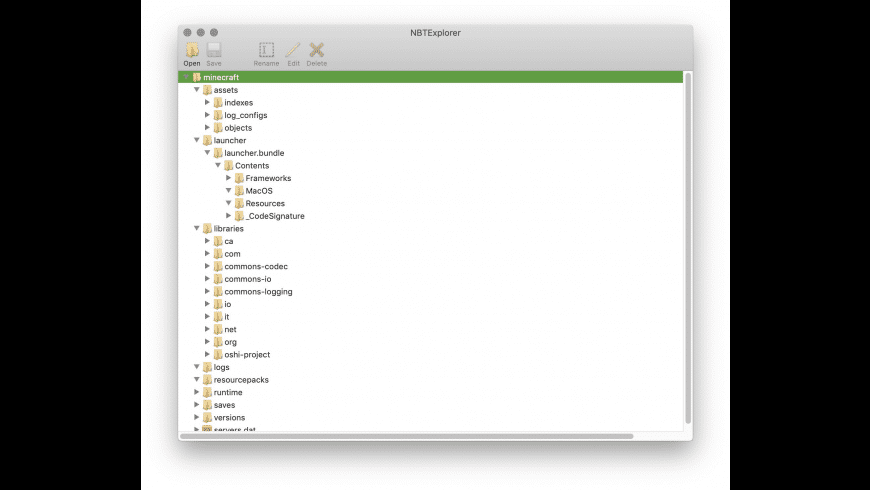Expand the objects folder triangle
The width and height of the screenshot is (870, 490).
pyautogui.click(x=207, y=127)
